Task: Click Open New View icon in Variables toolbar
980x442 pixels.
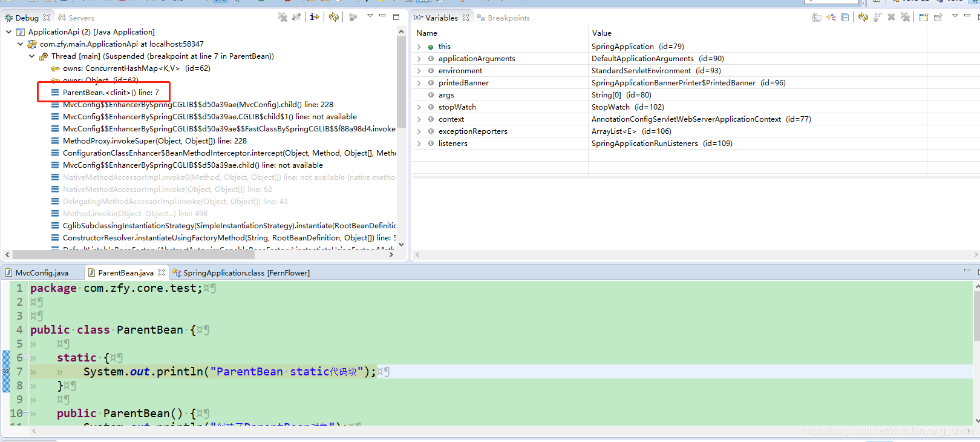Action: pos(924,17)
